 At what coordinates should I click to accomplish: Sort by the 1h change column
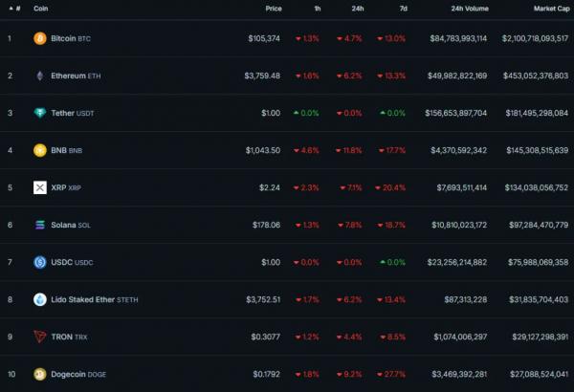pos(318,9)
